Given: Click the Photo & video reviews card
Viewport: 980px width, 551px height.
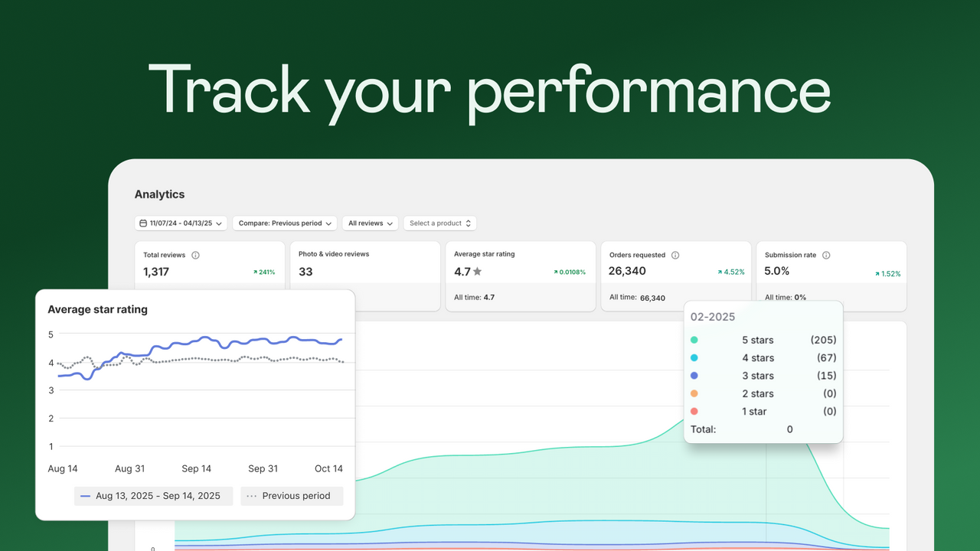Looking at the screenshot, I should click(364, 276).
